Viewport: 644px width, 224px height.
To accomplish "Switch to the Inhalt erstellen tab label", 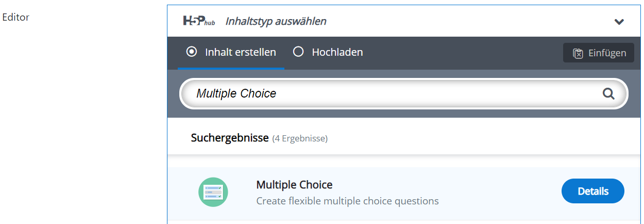I will coord(241,52).
